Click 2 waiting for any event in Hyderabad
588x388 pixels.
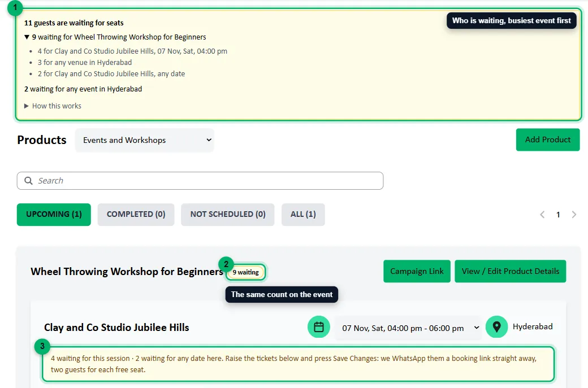(x=83, y=89)
